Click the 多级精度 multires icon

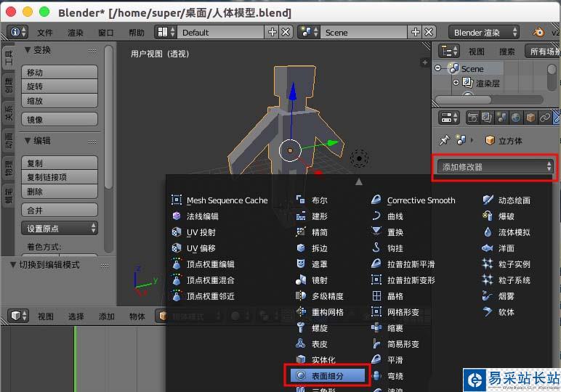301,295
